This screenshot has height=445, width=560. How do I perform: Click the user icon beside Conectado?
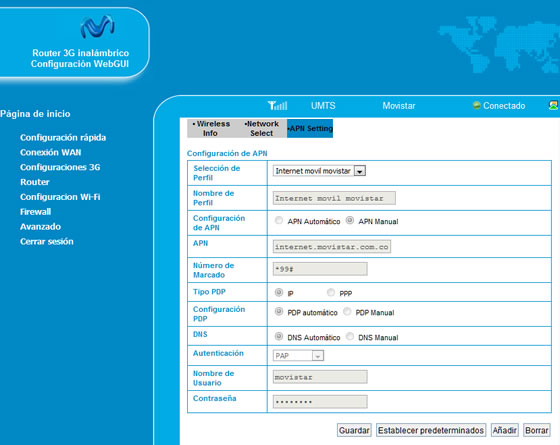click(x=553, y=105)
